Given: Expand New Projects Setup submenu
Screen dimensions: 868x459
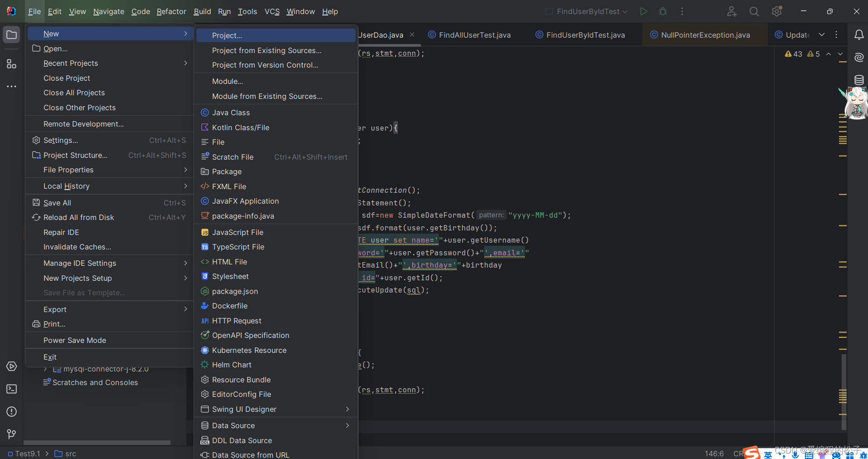Looking at the screenshot, I should point(110,278).
